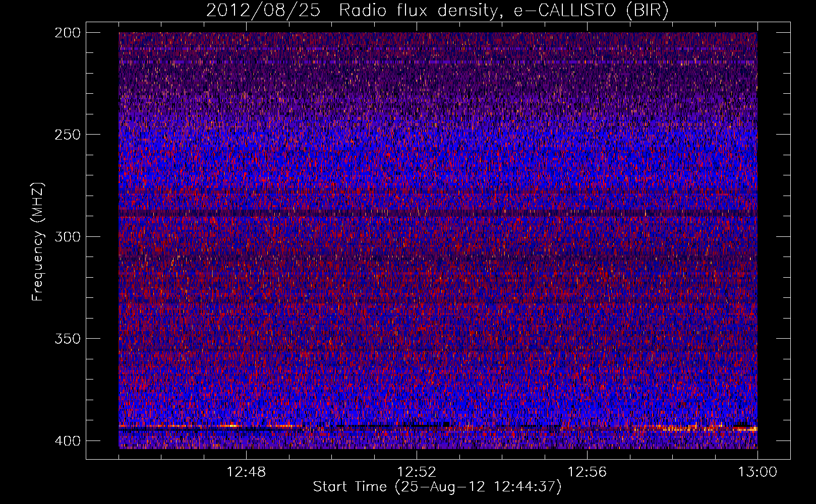
Task: Select the 'Frequency (MHZ)' axis label
Action: tap(38, 241)
